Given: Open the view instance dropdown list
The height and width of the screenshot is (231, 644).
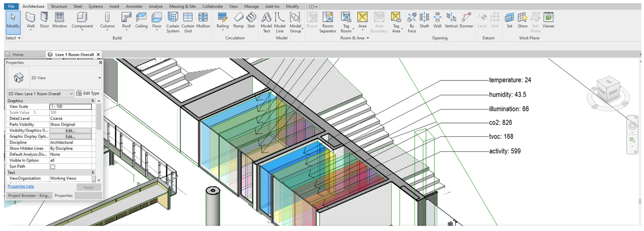Looking at the screenshot, I should (71, 94).
